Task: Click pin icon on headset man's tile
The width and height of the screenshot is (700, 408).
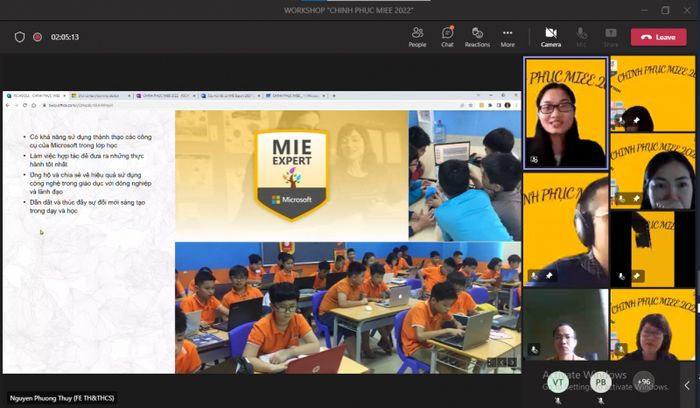Action: click(x=549, y=276)
